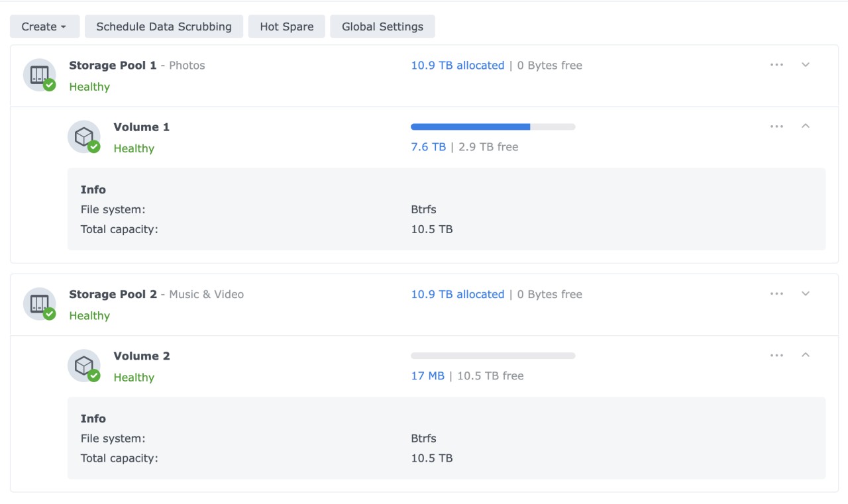Open Schedule Data Scrubbing
Viewport: 848px width, 504px height.
(x=163, y=26)
